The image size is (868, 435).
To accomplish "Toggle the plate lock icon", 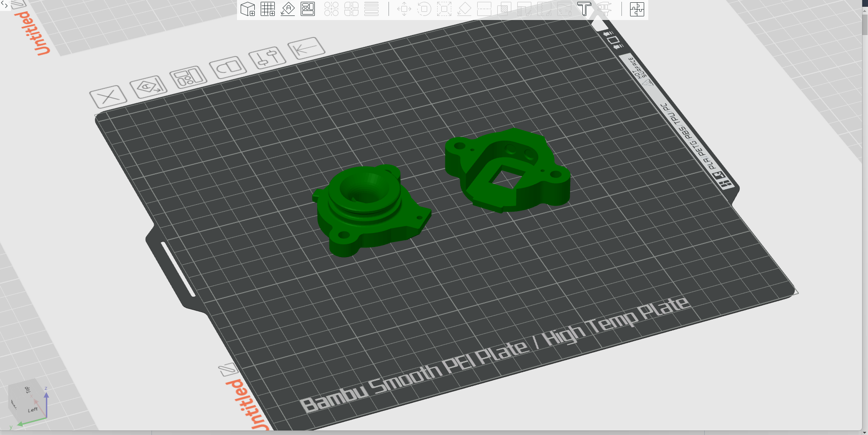I will [228, 67].
